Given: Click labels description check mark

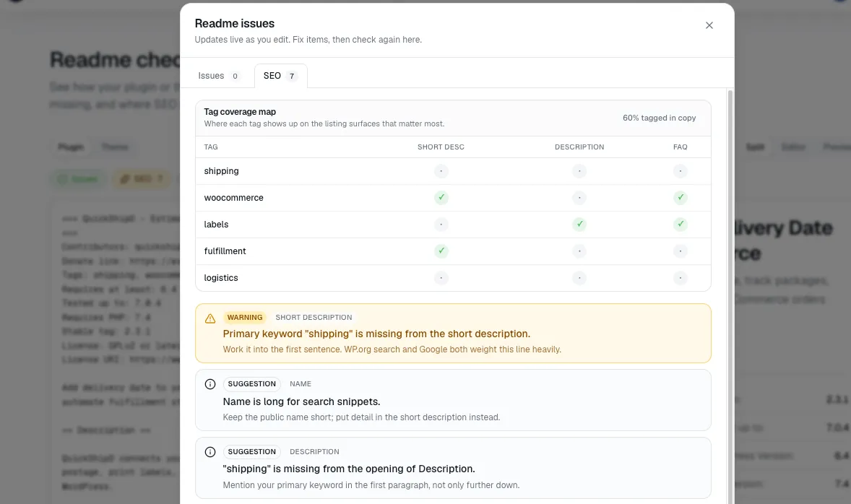Looking at the screenshot, I should click(579, 224).
